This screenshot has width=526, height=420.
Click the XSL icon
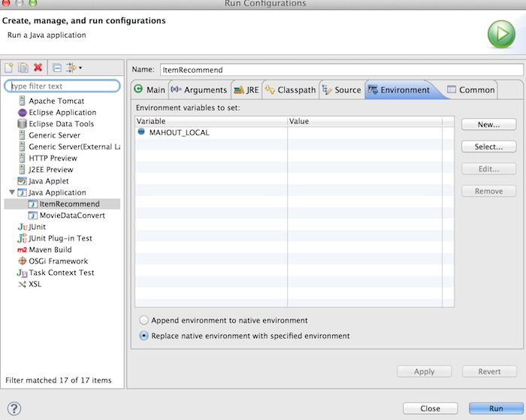pos(22,284)
